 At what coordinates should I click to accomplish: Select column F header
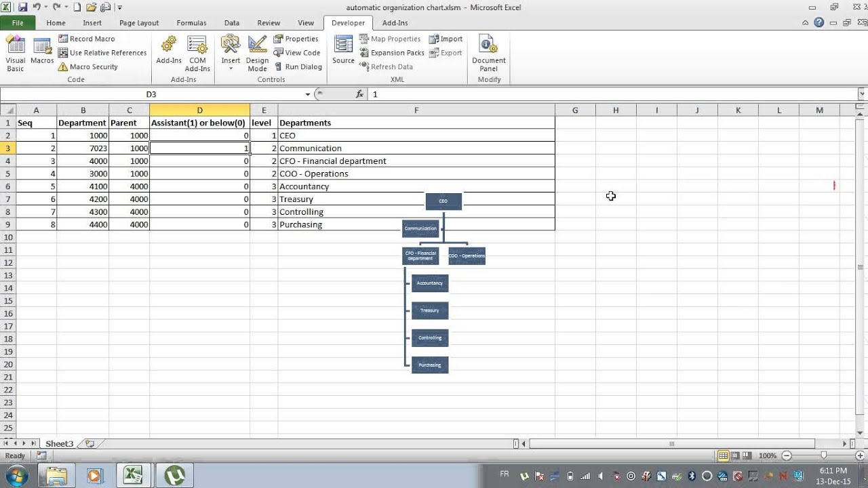(416, 110)
